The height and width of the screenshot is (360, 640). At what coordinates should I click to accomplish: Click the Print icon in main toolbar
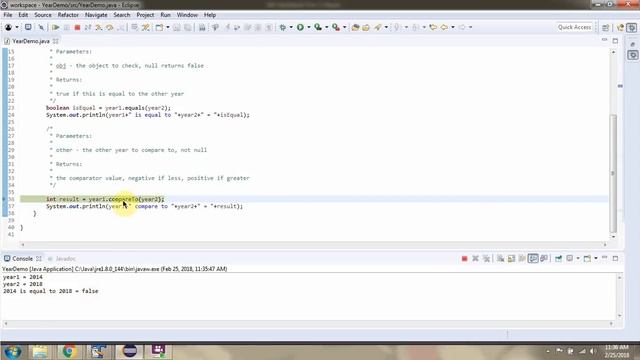tap(202, 27)
